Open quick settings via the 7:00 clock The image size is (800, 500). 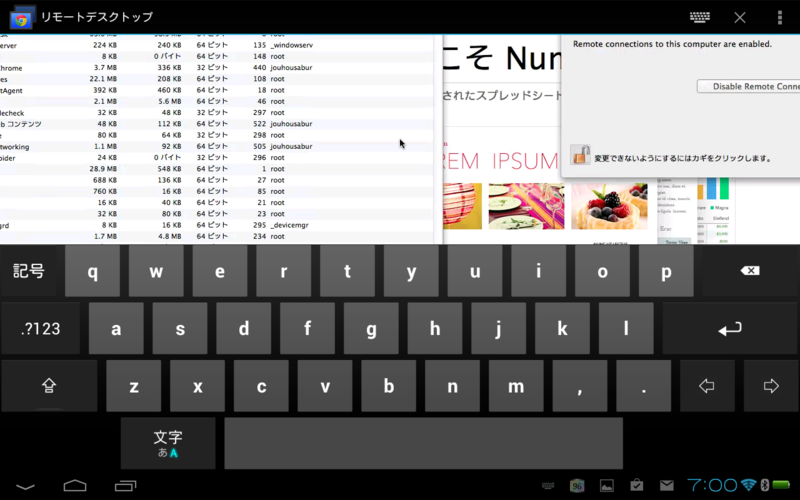pyautogui.click(x=712, y=485)
